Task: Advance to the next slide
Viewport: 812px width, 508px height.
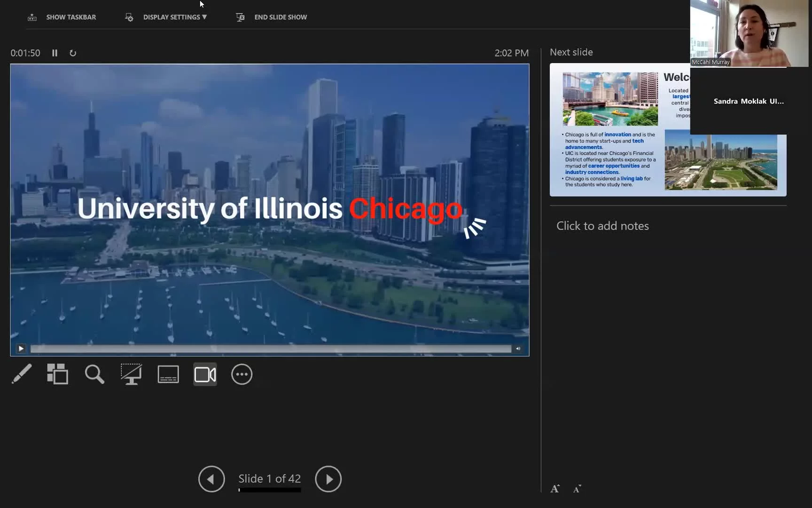Action: (x=328, y=479)
